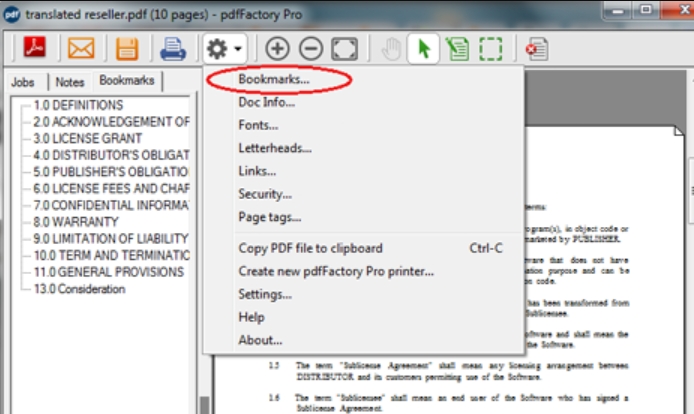
Task: Choose the text select page tool
Action: pos(457,49)
